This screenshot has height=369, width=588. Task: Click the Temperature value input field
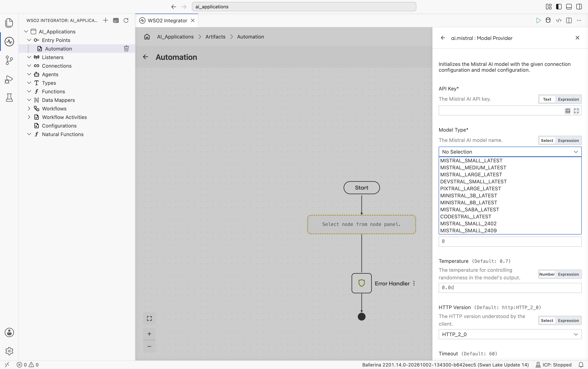point(510,288)
